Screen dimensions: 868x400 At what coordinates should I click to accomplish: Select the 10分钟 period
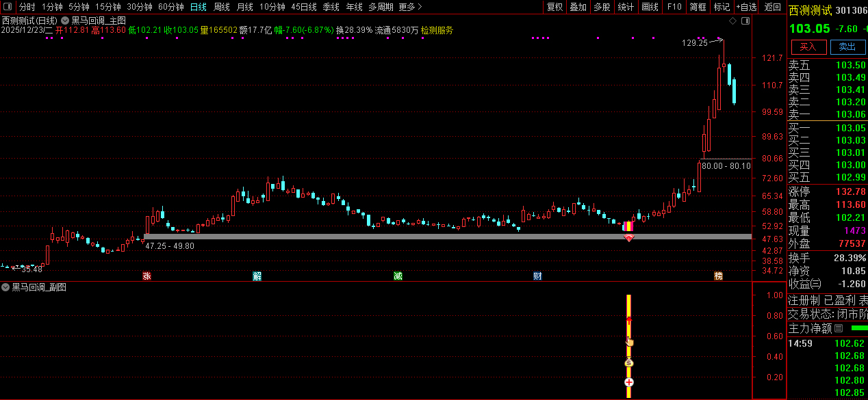pos(272,7)
